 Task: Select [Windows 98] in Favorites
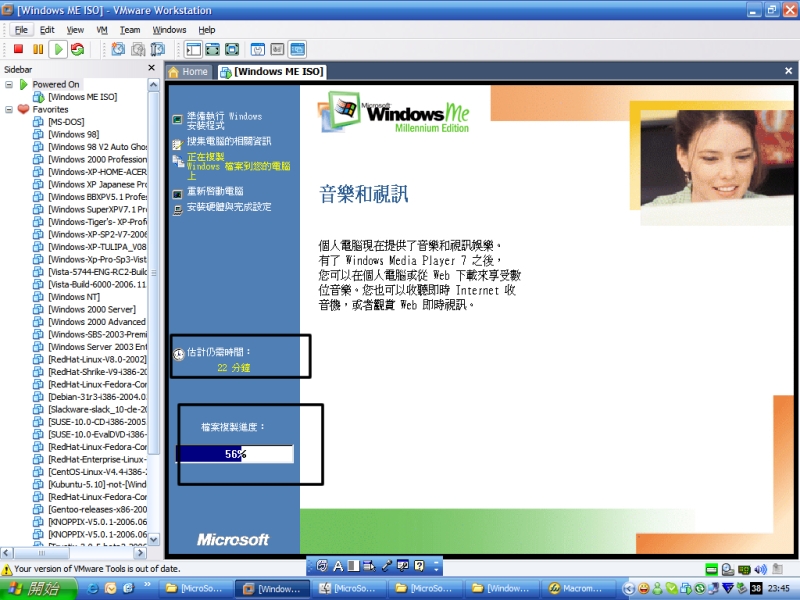73,134
